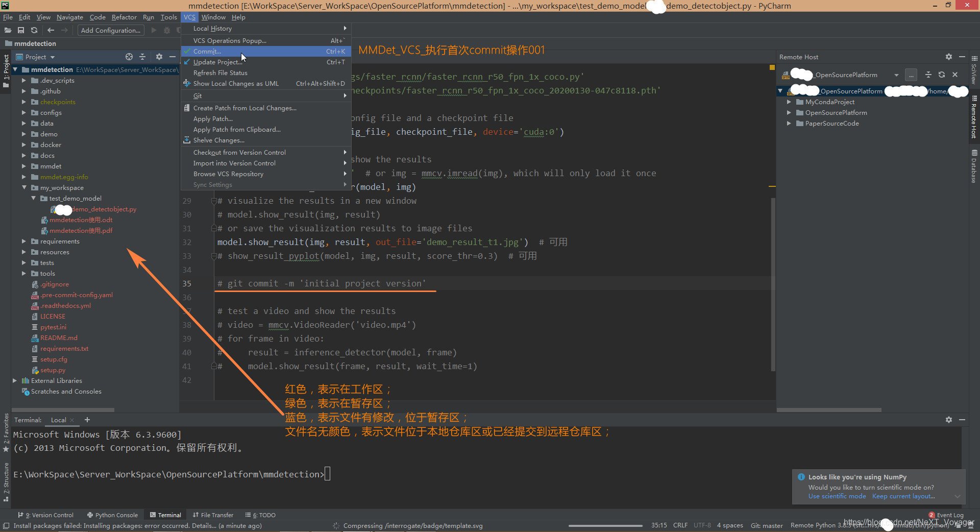Viewport: 980px width, 532px height.
Task: Click the Debug bug icon in toolbar
Action: (166, 30)
